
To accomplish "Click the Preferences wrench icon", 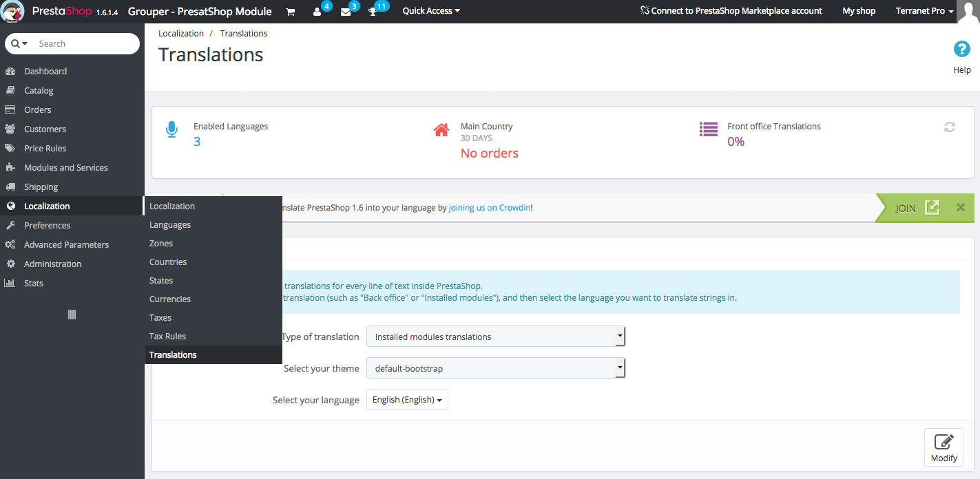I will point(10,226).
